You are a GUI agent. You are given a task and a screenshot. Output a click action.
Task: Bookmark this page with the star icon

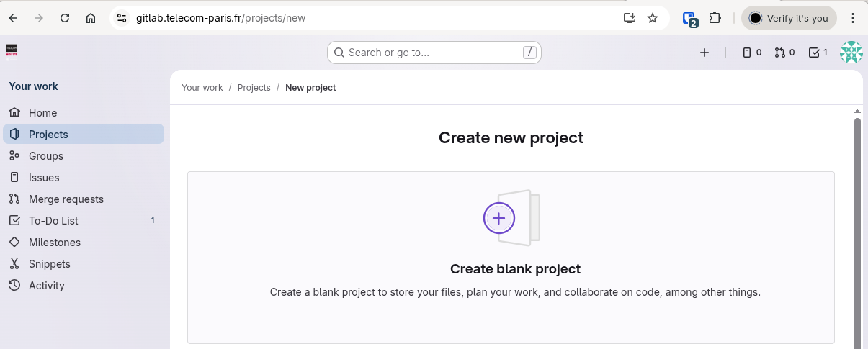coord(653,18)
